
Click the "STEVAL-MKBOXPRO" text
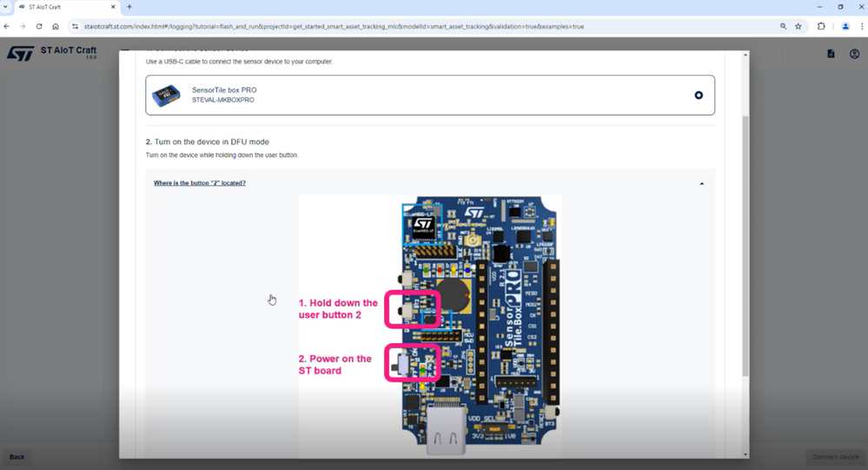[x=223, y=100]
